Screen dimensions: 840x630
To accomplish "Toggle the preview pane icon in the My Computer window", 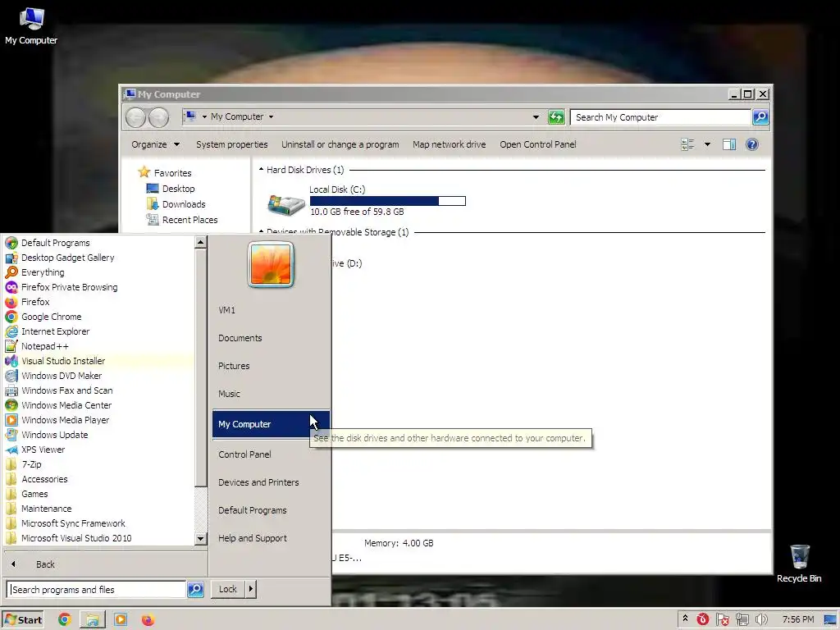I will point(729,144).
